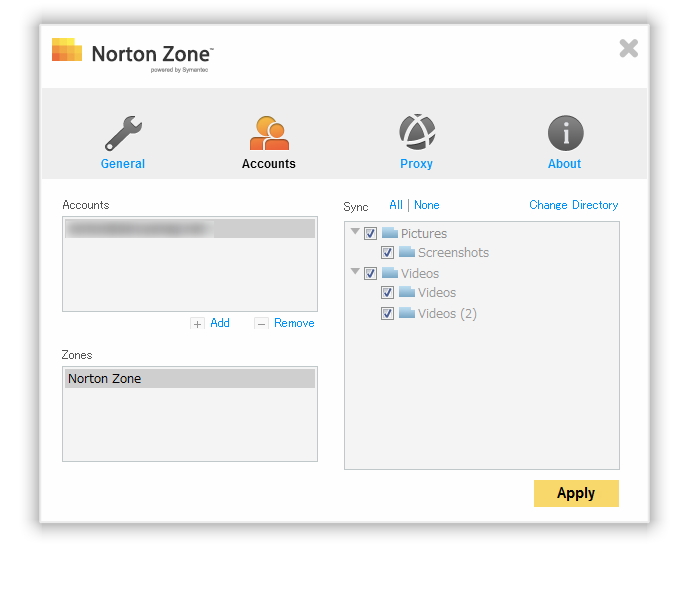
Task: Click the Remove account link
Action: pos(294,323)
